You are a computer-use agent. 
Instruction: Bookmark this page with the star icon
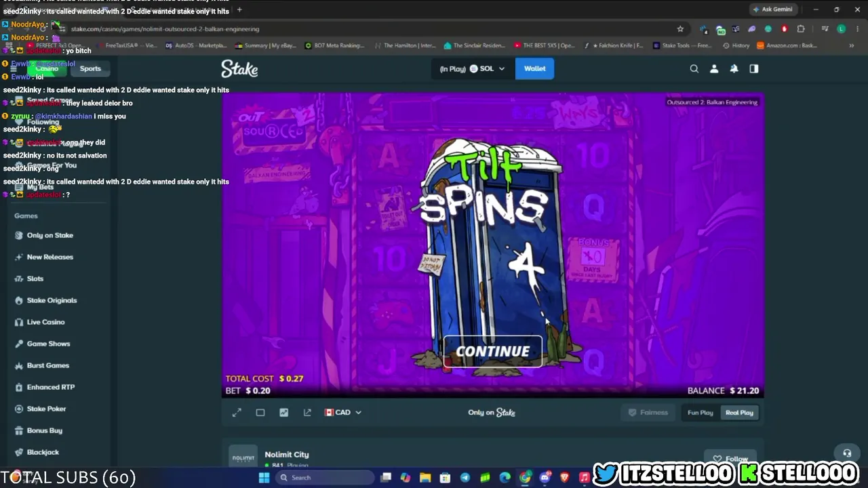[x=680, y=29]
